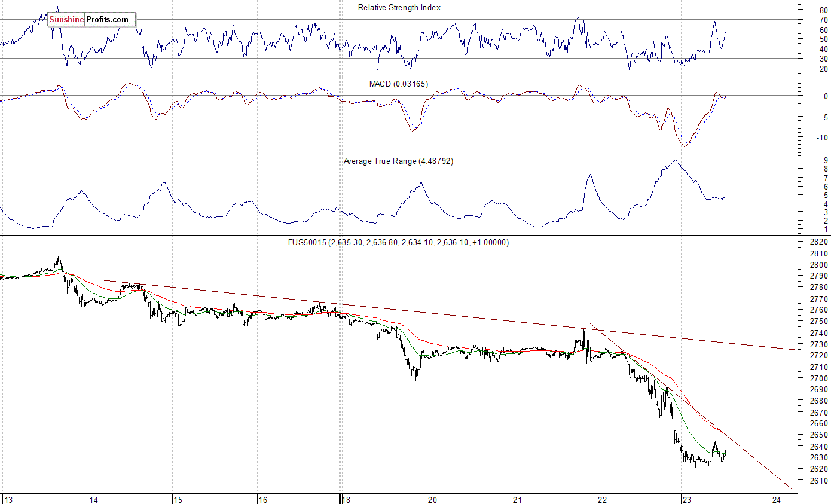Viewport: 831px width, 504px height.
Task: Click date label 16 on the time axis
Action: coord(263,499)
